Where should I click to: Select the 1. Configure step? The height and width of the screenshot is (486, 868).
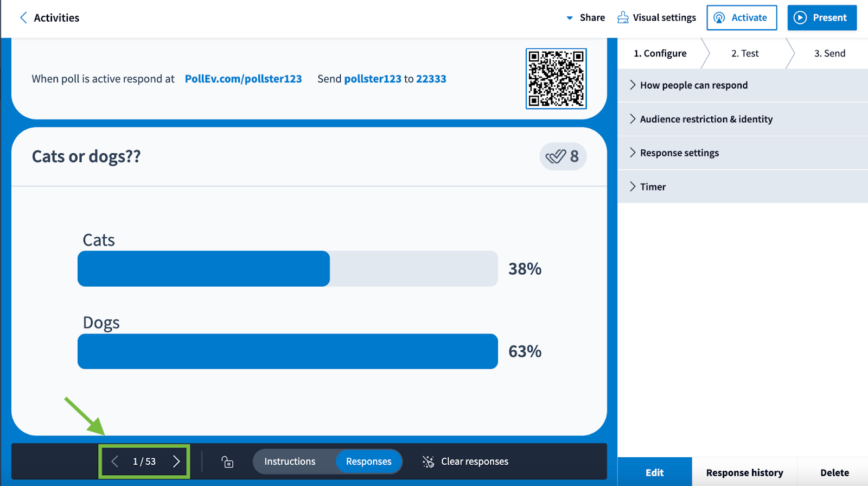point(660,53)
